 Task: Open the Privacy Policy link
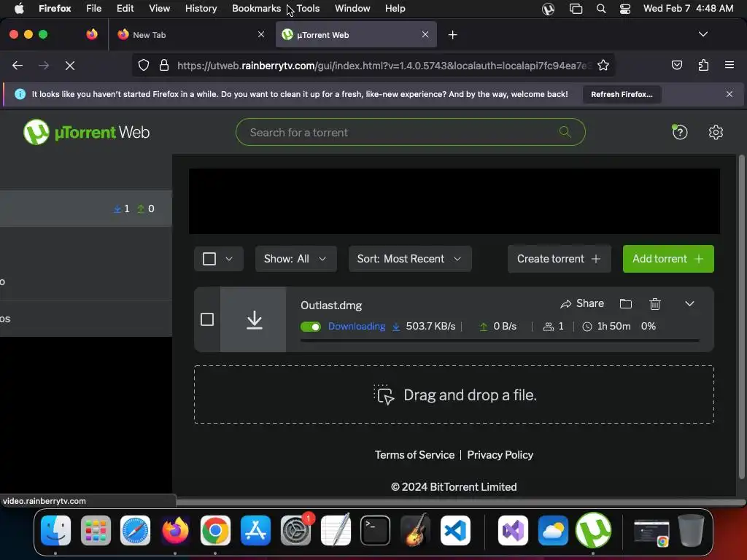click(500, 455)
